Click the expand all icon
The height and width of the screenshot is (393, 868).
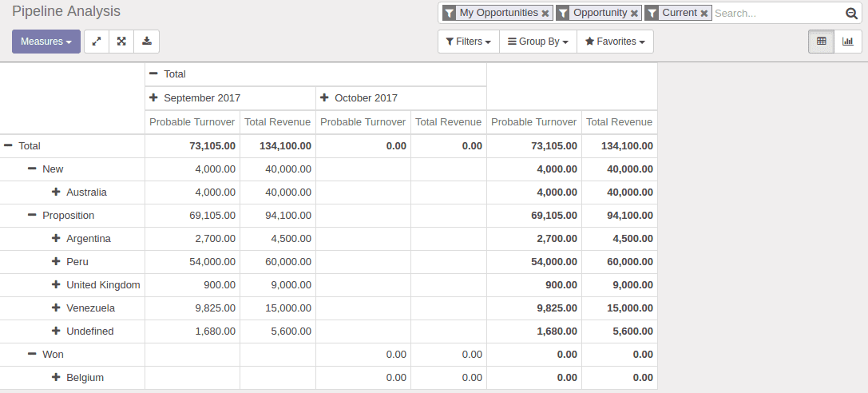click(x=122, y=42)
